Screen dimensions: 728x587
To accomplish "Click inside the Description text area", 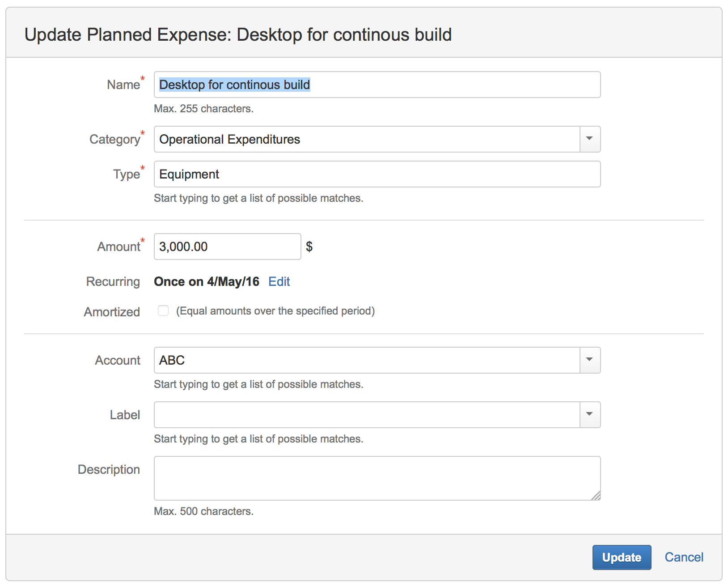I will click(x=377, y=478).
